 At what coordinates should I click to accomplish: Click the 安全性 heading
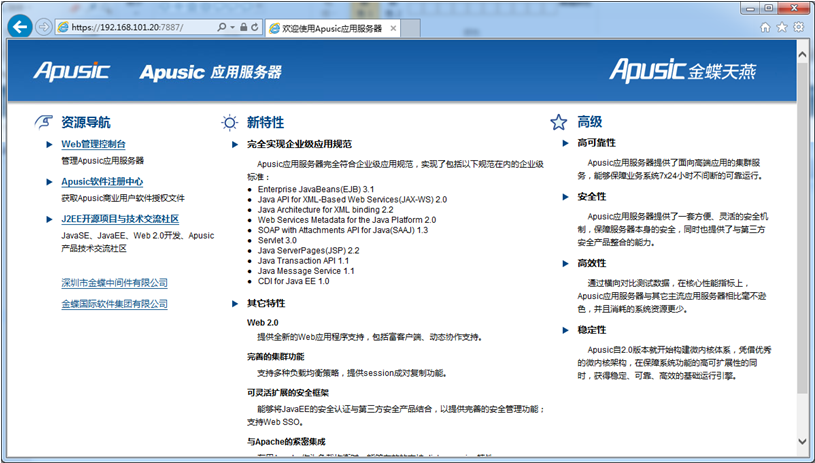[x=591, y=196]
